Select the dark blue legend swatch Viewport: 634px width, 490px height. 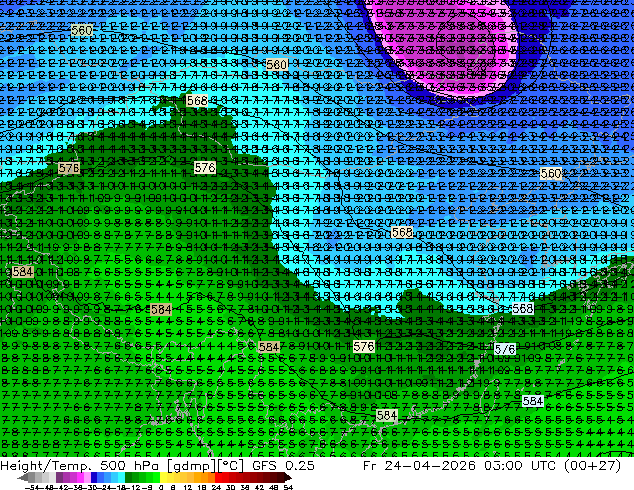click(94, 478)
